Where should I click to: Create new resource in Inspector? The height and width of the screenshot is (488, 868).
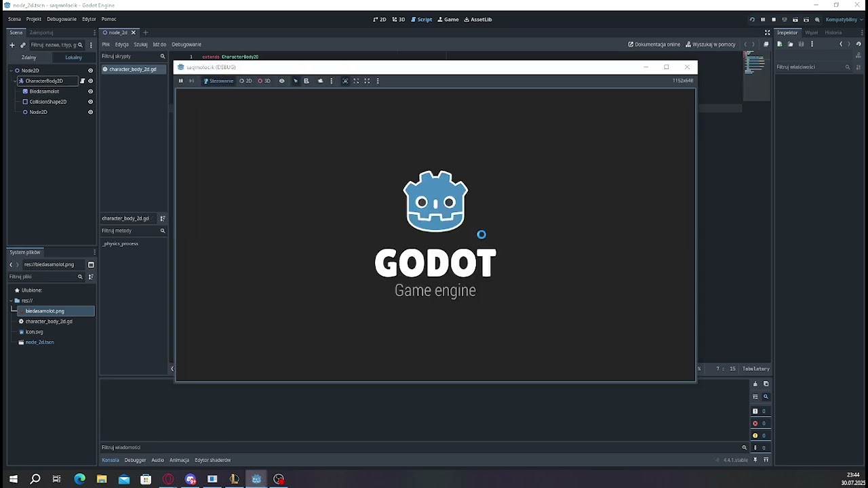(780, 44)
